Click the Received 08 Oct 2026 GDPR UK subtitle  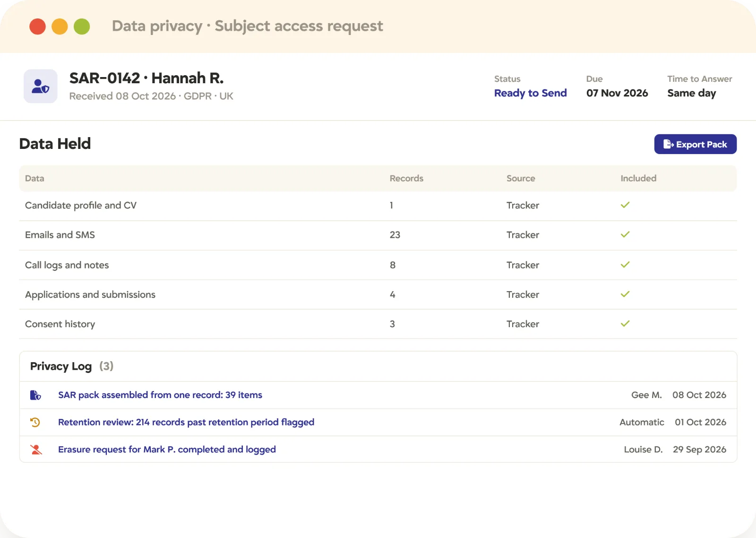(151, 96)
